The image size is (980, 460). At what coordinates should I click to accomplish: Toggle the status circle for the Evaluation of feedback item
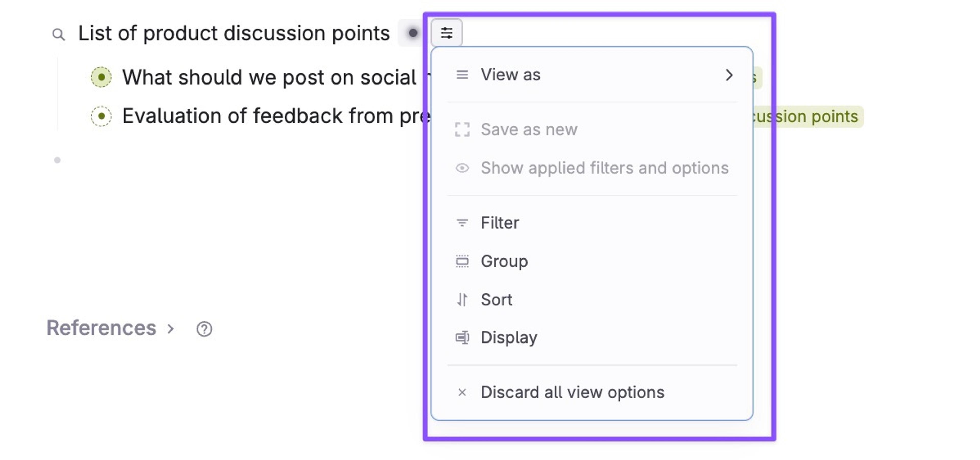(101, 116)
